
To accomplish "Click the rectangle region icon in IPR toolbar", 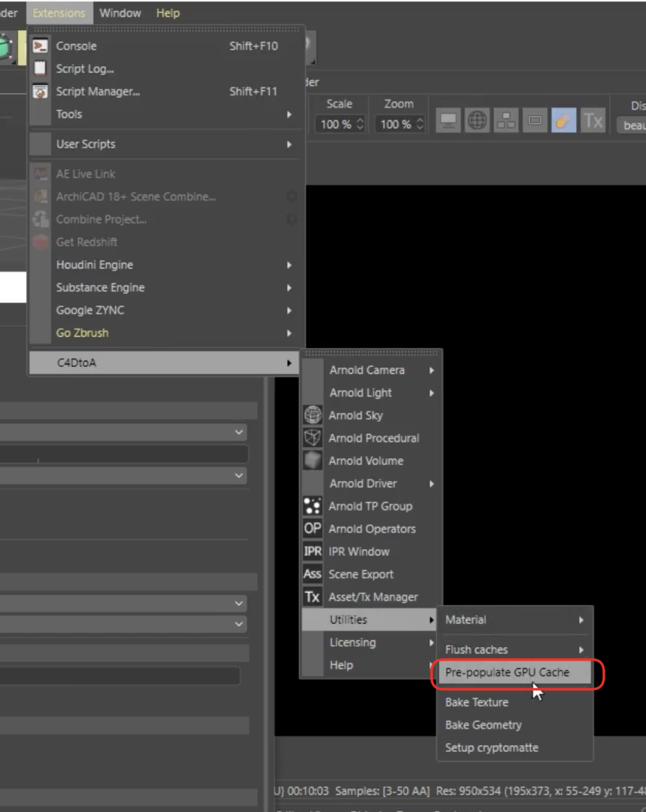I will pyautogui.click(x=535, y=121).
